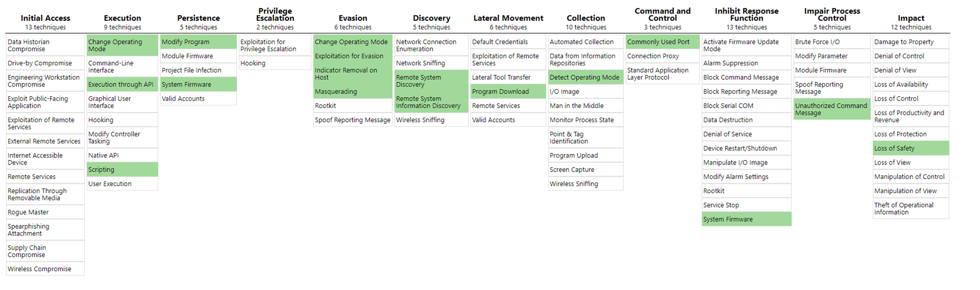The width and height of the screenshot is (980, 290).
Task: Select Network Sniffing technique
Action: pyautogui.click(x=431, y=63)
